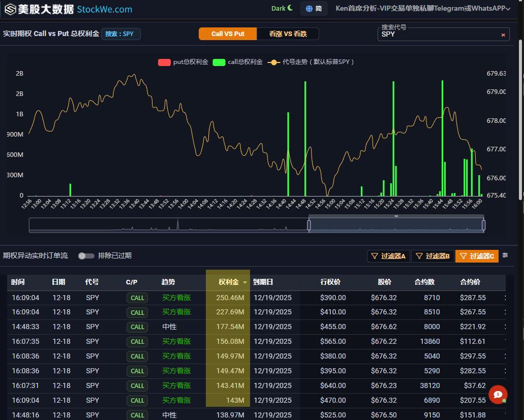Apply 过滤器A filter
This screenshot has height=420, width=524.
(388, 256)
